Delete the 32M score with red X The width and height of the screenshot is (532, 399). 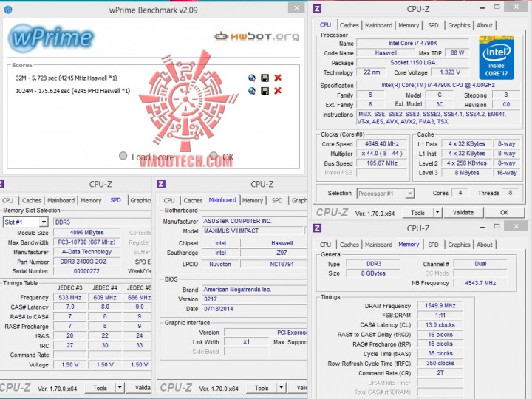point(278,78)
